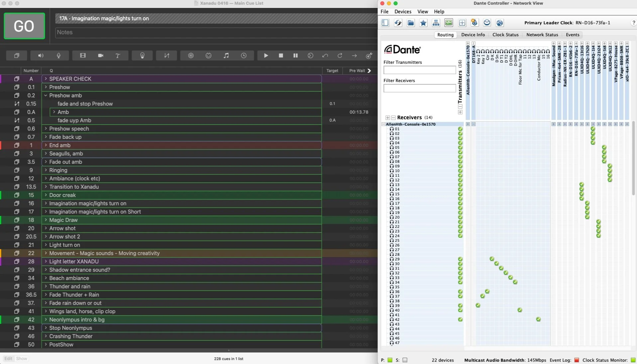Expand all Receivers with plus button
This screenshot has height=364, width=637.
pos(387,118)
